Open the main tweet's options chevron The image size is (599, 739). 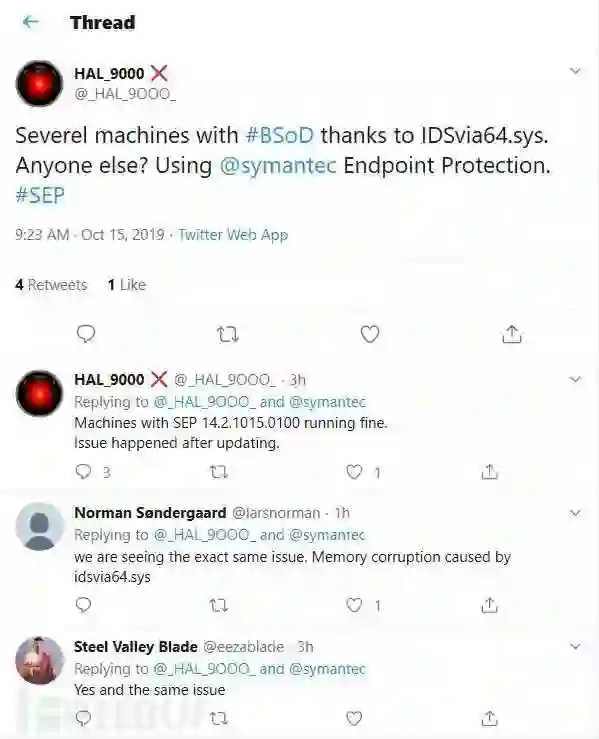pyautogui.click(x=575, y=71)
